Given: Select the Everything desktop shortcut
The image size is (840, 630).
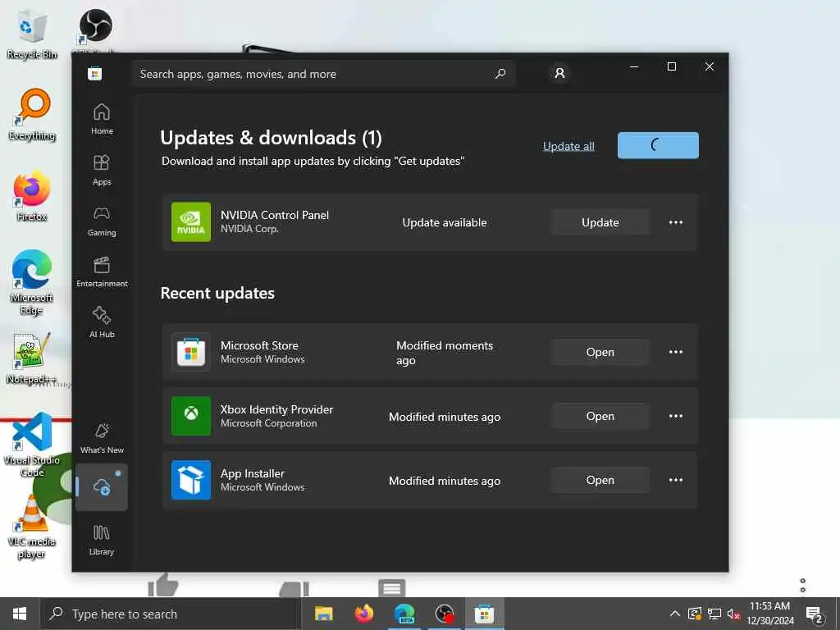Looking at the screenshot, I should pos(32,115).
